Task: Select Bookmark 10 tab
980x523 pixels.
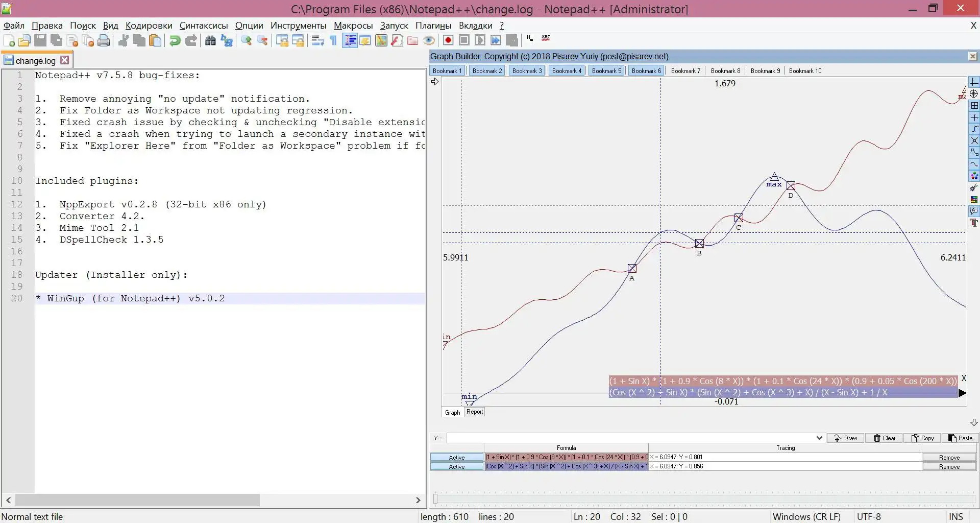Action: pyautogui.click(x=805, y=71)
